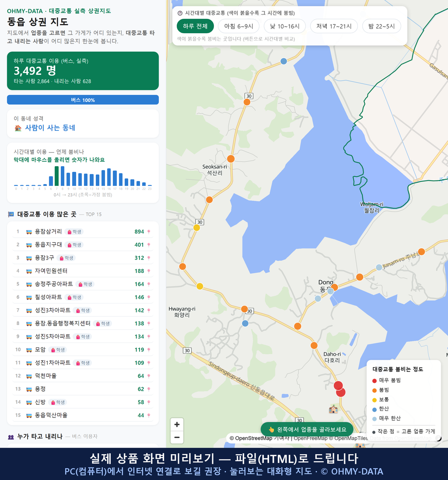This screenshot has width=448, height=480.
Task: Click the school building icon on the map
Action: 333,409
